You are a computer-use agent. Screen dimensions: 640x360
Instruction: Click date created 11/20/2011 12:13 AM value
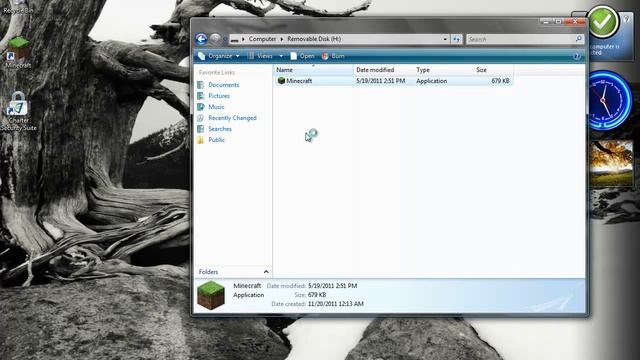coord(336,304)
